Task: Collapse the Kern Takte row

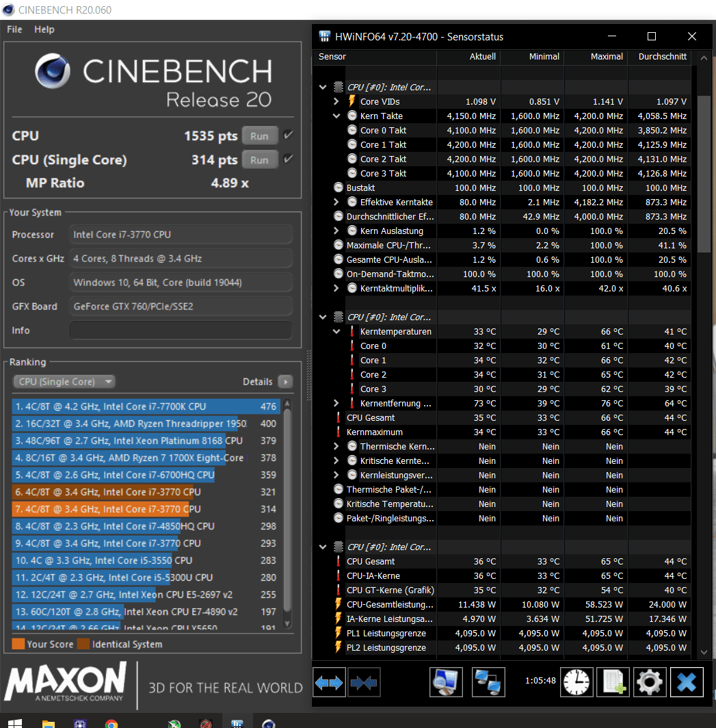Action: coord(336,116)
